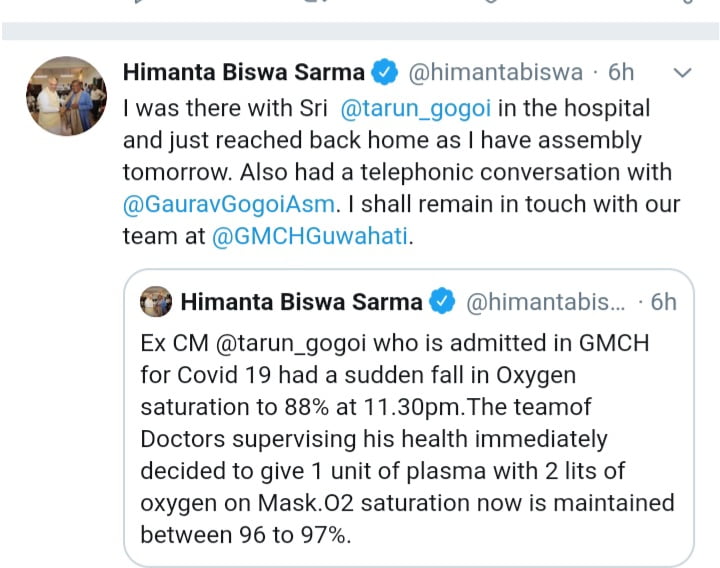Open the truncated @himantabis... handle in the quote
This screenshot has height=568, width=720.
point(547,301)
